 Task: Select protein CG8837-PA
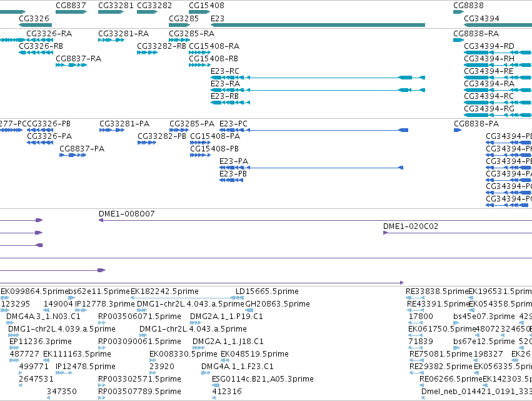73,155
